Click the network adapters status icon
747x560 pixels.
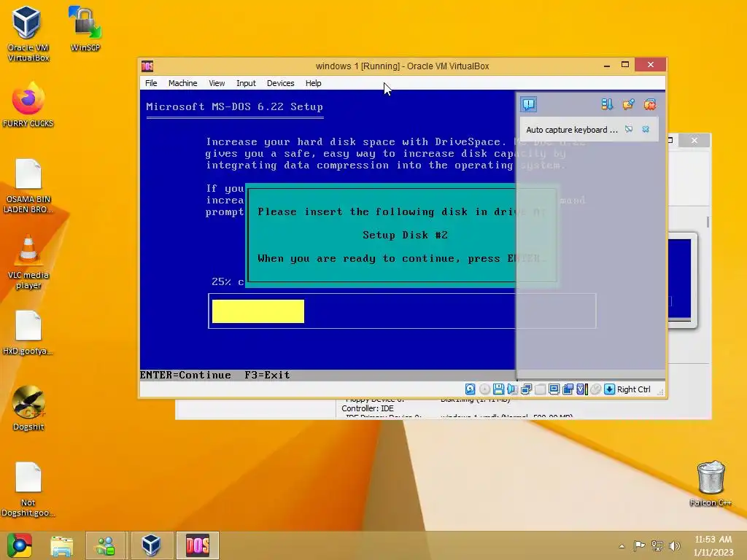click(x=526, y=389)
